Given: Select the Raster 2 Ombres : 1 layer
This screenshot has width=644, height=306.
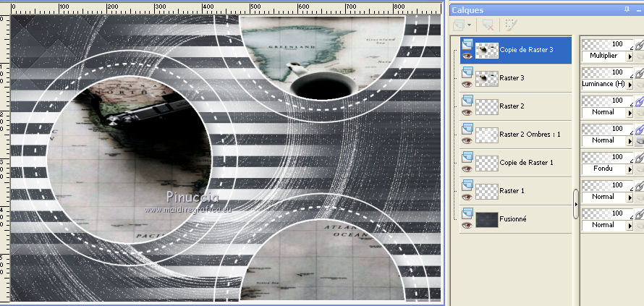Looking at the screenshot, I should (x=530, y=135).
